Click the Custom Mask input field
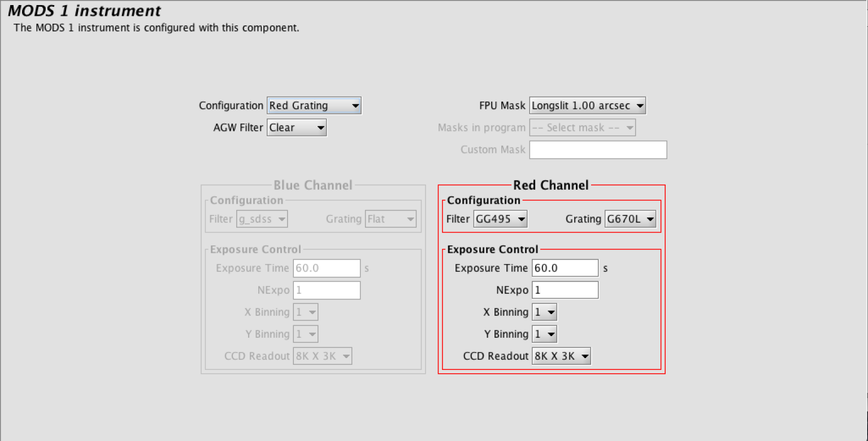 point(598,150)
